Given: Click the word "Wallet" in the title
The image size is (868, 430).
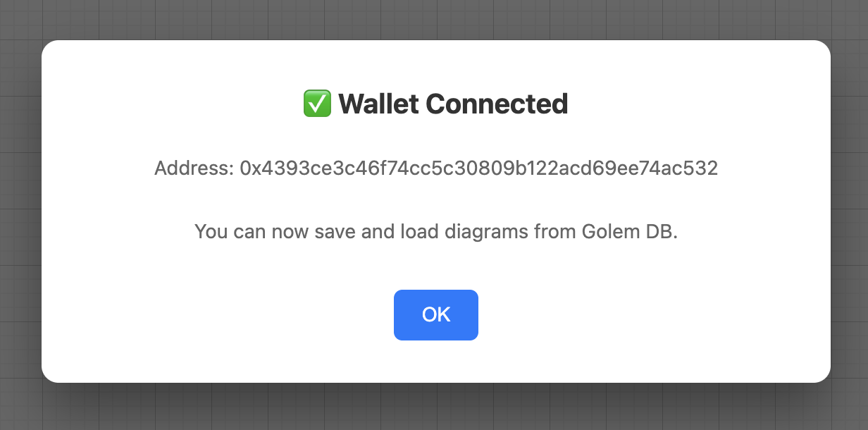Looking at the screenshot, I should point(379,104).
